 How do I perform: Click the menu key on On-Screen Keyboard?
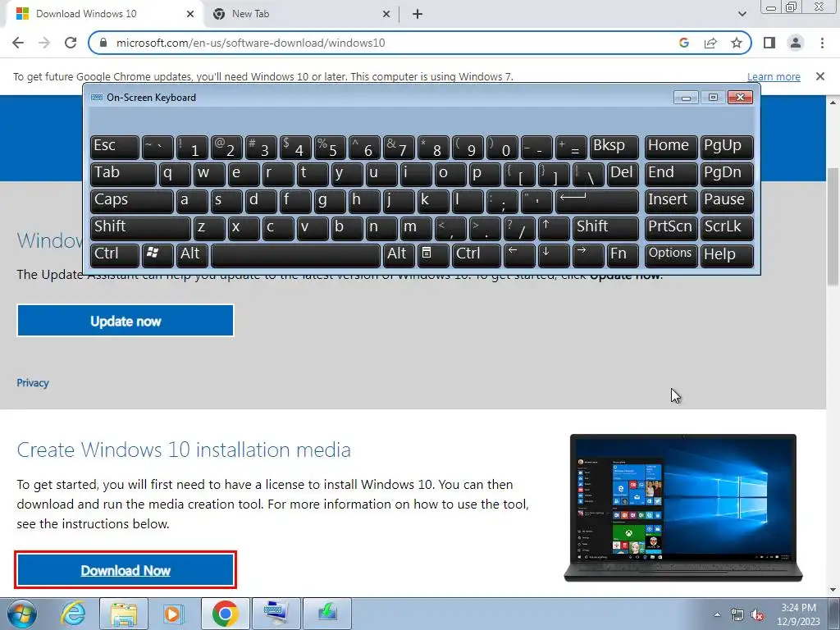click(x=433, y=256)
